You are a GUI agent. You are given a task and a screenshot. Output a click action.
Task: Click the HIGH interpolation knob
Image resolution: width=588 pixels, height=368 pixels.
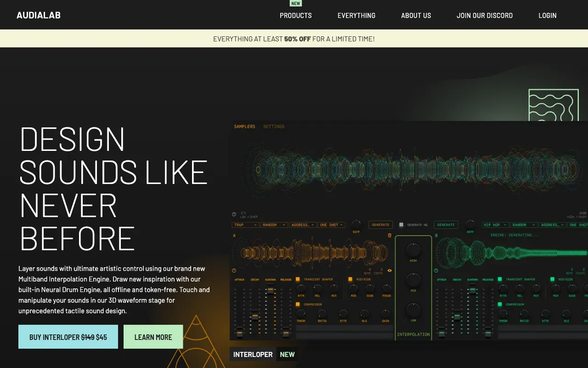413,250
